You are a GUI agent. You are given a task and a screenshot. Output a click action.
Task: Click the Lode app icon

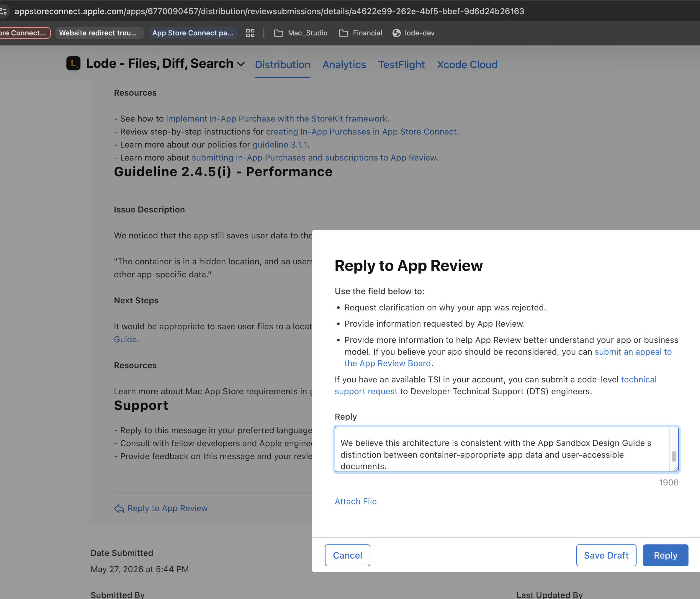point(73,63)
